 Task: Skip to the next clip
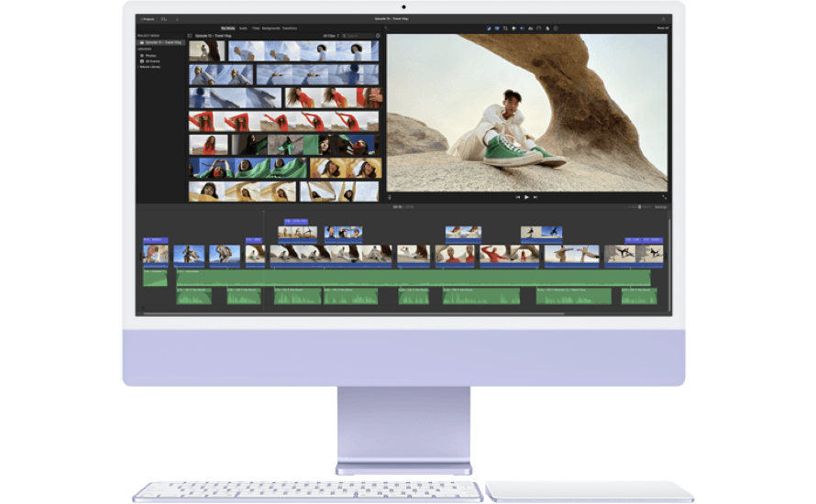click(535, 197)
